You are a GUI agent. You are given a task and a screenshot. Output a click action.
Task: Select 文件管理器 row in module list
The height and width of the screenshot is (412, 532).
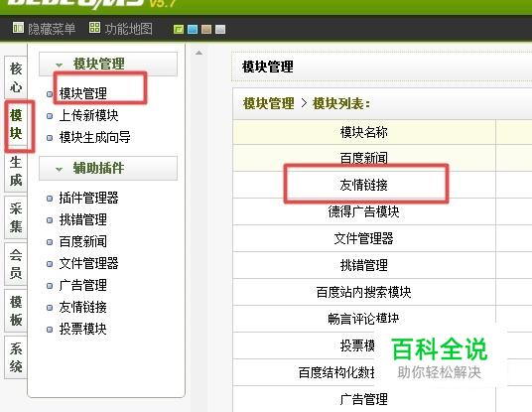pyautogui.click(x=363, y=238)
